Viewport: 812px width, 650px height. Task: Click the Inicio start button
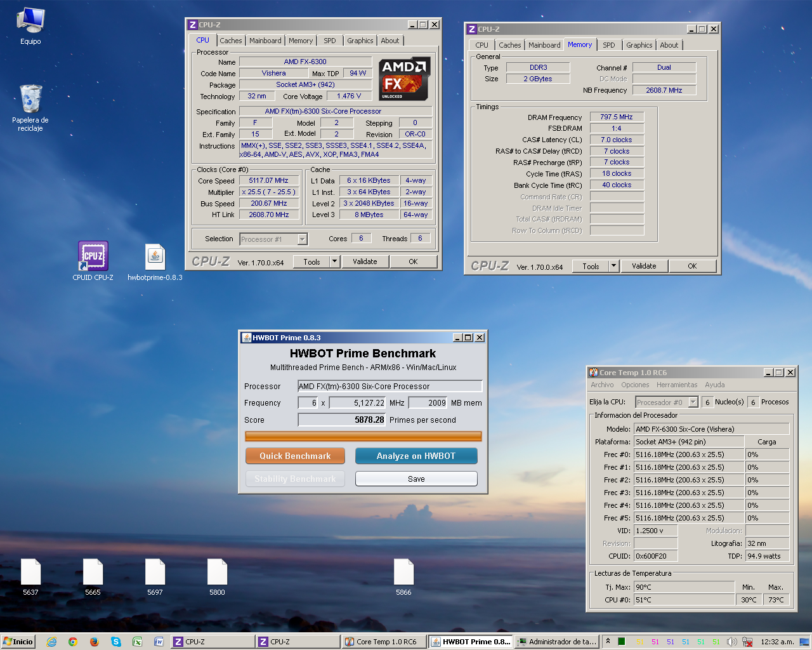(x=18, y=642)
